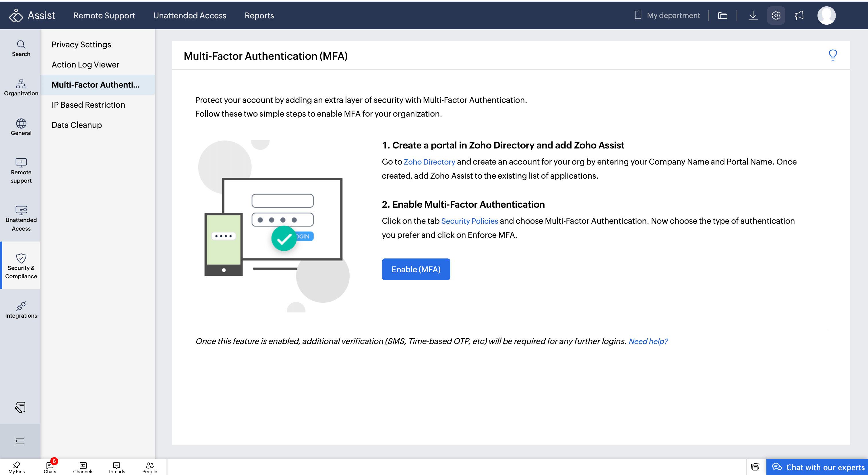Open Remote support settings section
This screenshot has width=868, height=475.
21,171
